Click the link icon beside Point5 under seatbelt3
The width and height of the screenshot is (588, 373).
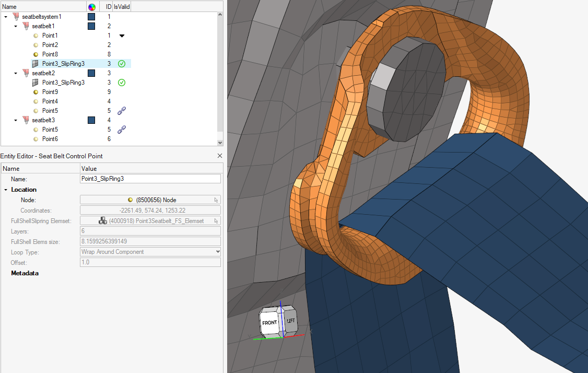(x=122, y=130)
